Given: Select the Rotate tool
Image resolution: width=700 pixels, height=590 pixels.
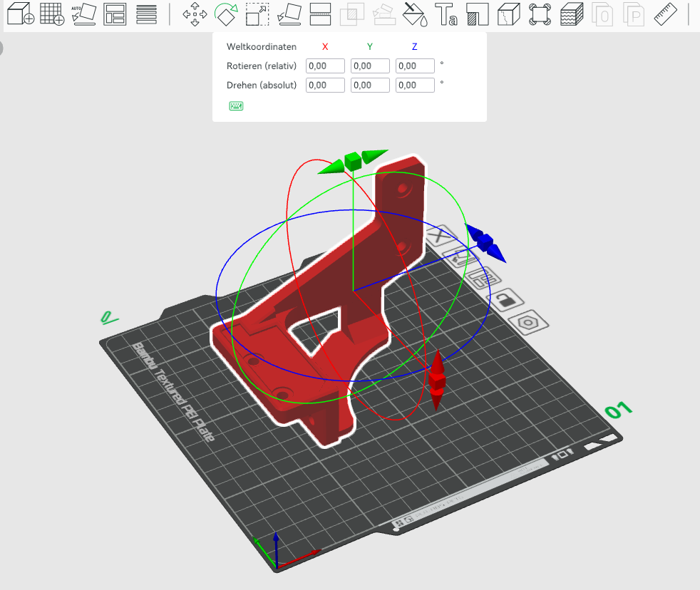Looking at the screenshot, I should point(226,14).
